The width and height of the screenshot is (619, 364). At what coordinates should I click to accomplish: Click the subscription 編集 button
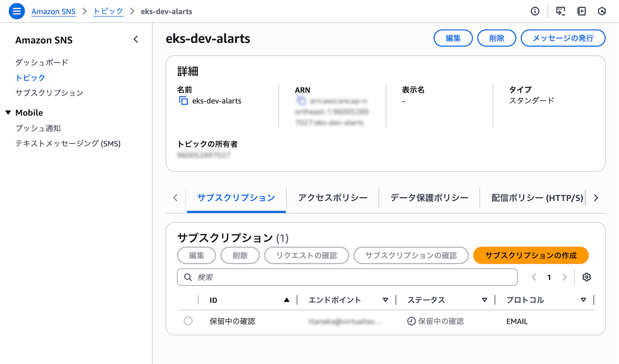[196, 255]
